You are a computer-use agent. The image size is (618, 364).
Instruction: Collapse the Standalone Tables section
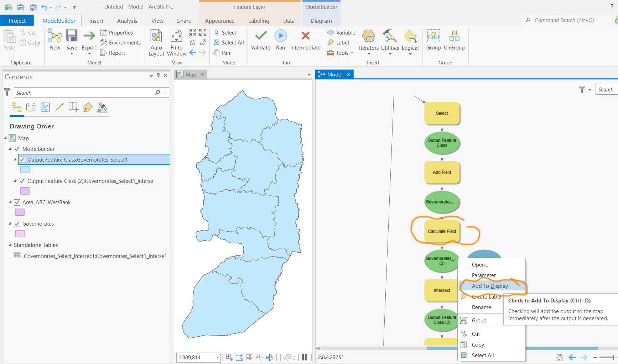point(10,245)
